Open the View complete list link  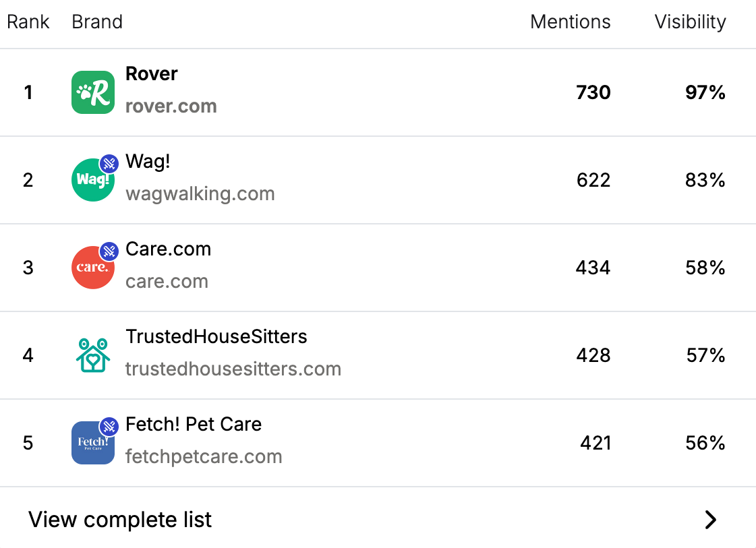click(x=120, y=520)
